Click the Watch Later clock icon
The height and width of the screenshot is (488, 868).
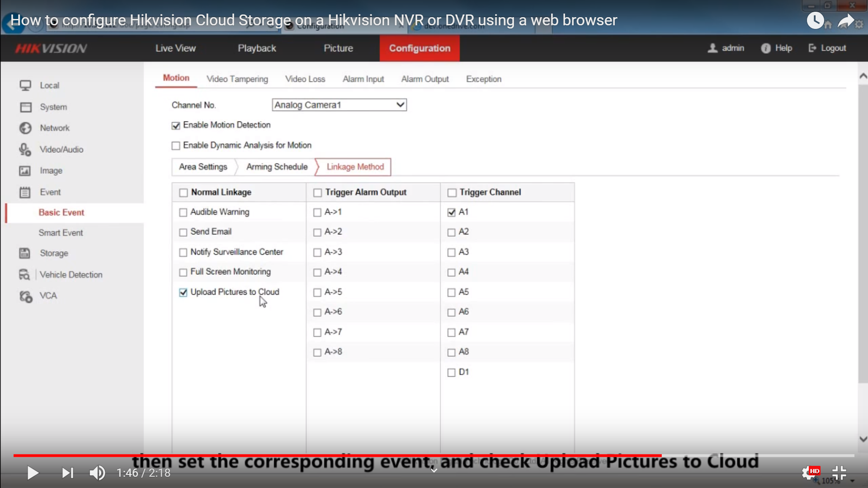pos(815,20)
